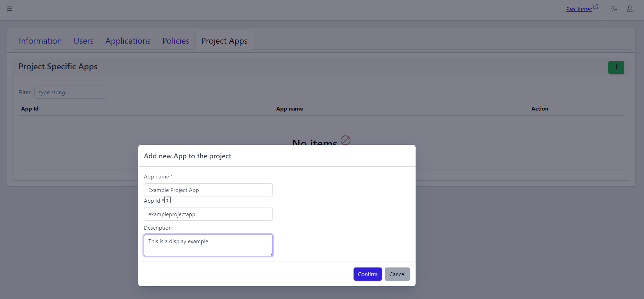This screenshot has height=299, width=644.
Task: Switch to the Information tab
Action: click(x=40, y=41)
